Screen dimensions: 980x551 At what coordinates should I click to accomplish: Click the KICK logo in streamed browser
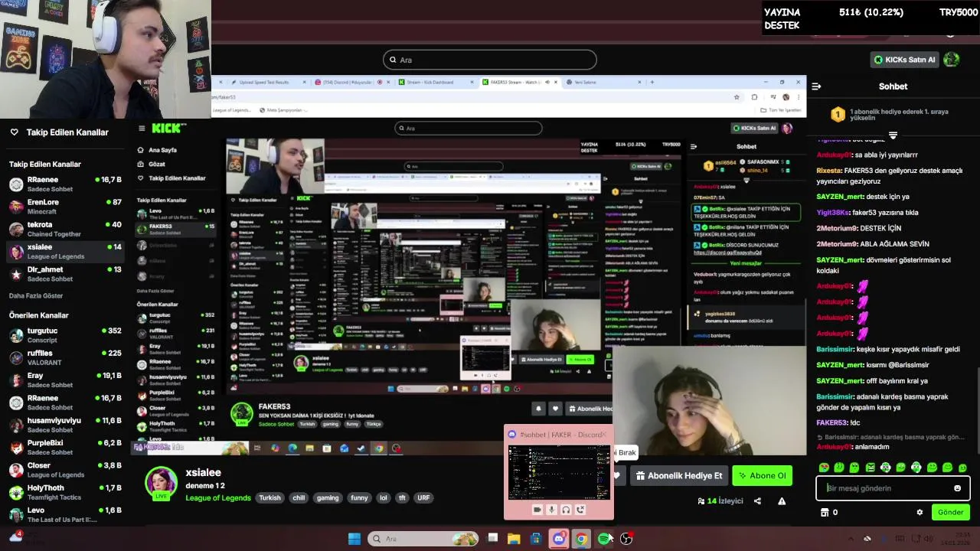pos(166,129)
